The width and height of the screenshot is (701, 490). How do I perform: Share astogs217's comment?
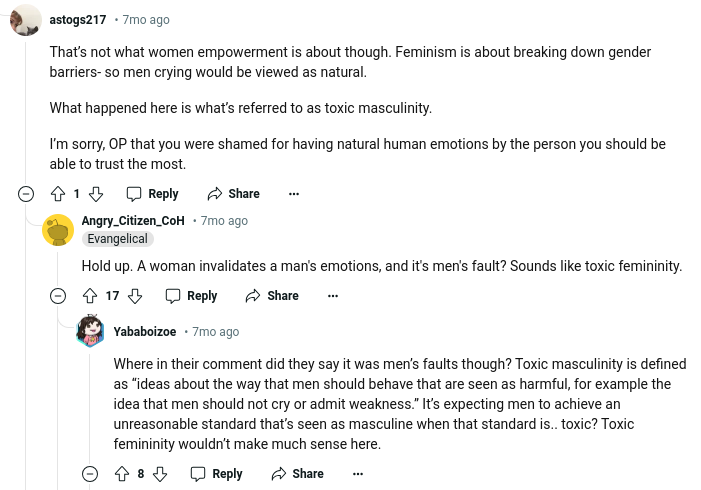click(x=233, y=194)
